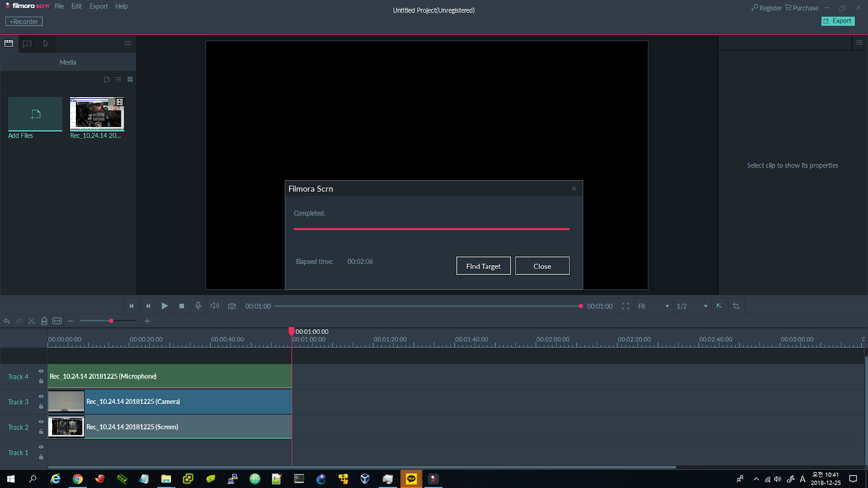Toggle Track 4 visibility eye
This screenshot has width=868, height=488.
pyautogui.click(x=41, y=371)
